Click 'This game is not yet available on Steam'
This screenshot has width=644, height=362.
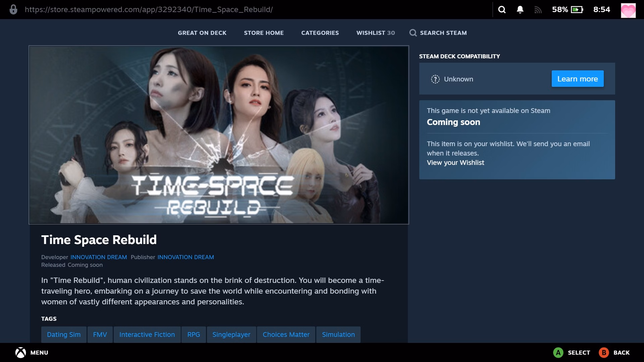click(488, 111)
